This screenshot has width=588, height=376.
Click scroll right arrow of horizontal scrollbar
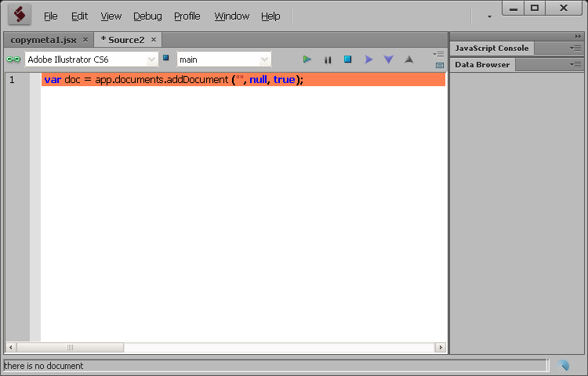click(x=441, y=347)
